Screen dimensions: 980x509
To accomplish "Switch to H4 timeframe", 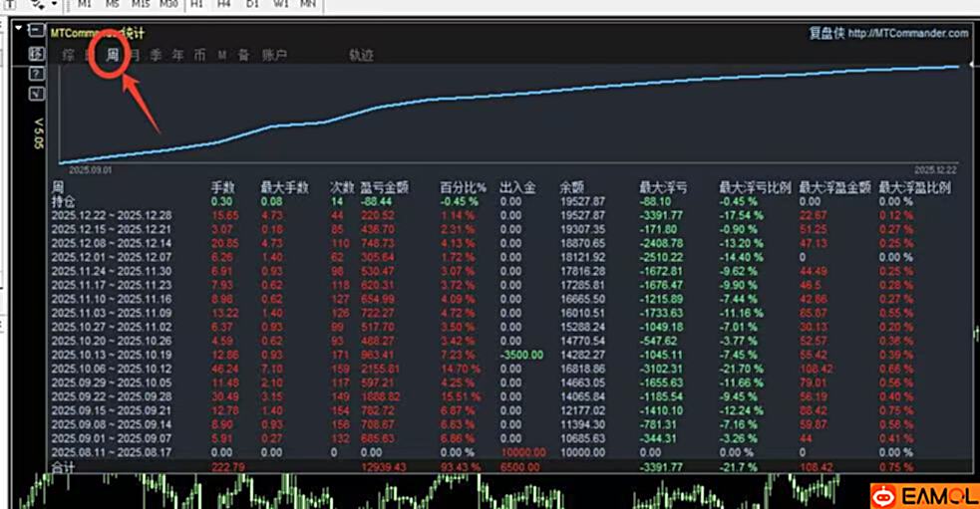I will click(x=224, y=4).
